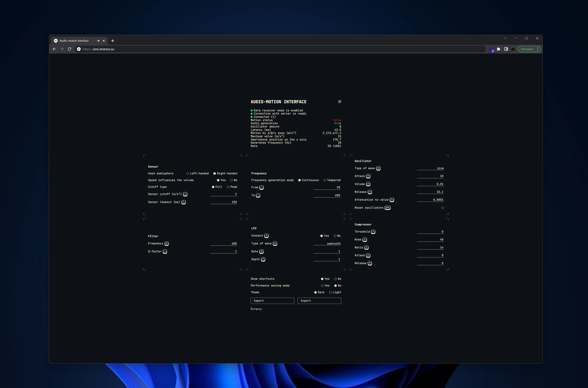This screenshot has width=588, height=388.
Task: Click the QR code icon beside title
Action: [340, 102]
